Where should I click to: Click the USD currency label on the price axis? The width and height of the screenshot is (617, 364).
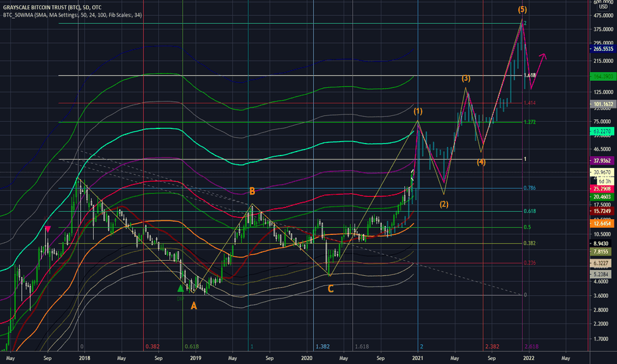coord(603,7)
